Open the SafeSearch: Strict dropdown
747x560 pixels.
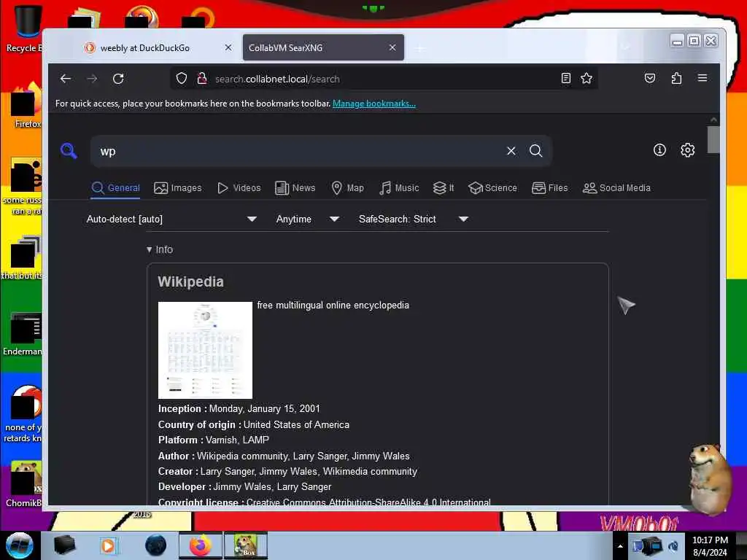(x=414, y=219)
